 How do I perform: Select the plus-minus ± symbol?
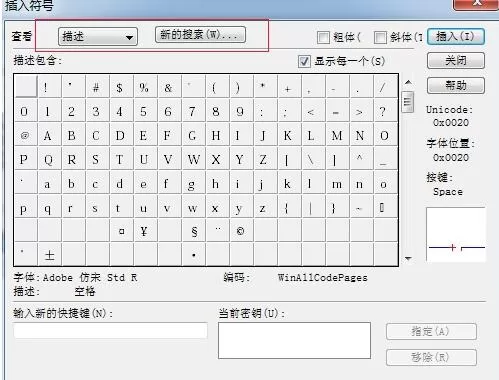tap(50, 255)
